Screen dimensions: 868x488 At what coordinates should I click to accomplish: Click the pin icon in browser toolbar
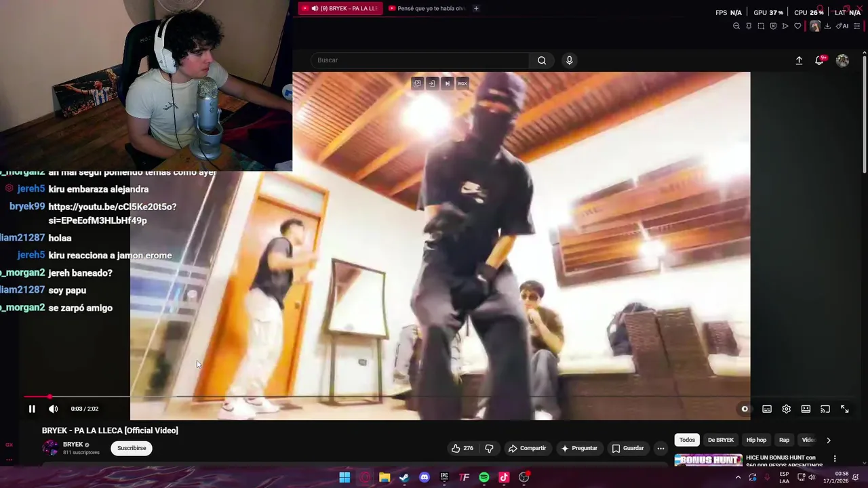coord(749,26)
